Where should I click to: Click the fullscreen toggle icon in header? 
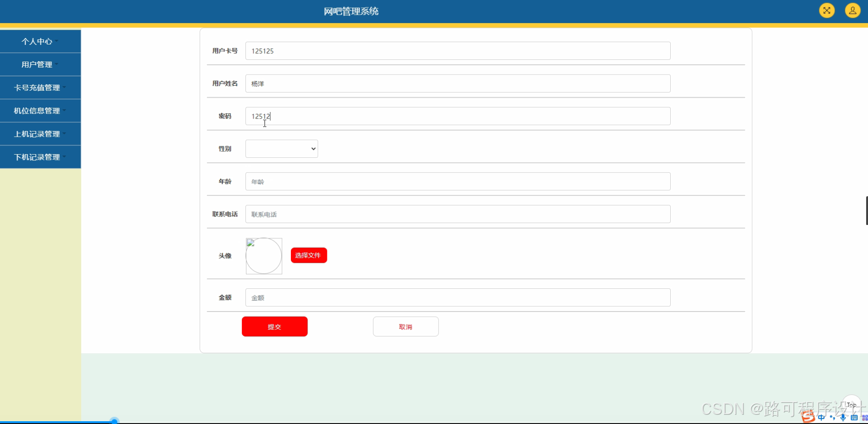[827, 10]
